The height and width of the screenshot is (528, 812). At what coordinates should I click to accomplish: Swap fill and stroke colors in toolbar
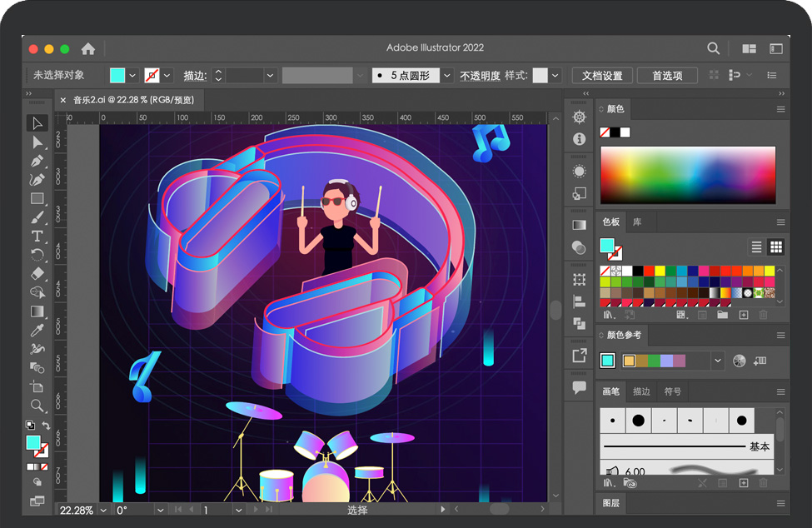(47, 426)
